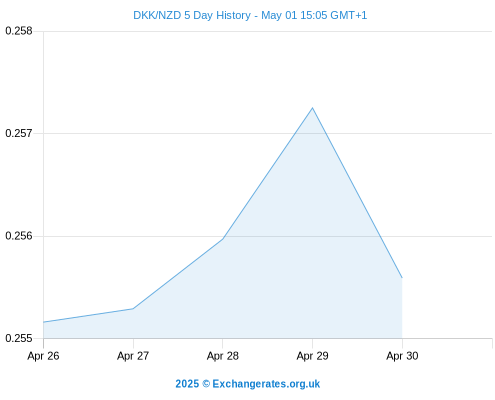Click the line data point at Apr 27
495x400 pixels.
point(133,309)
